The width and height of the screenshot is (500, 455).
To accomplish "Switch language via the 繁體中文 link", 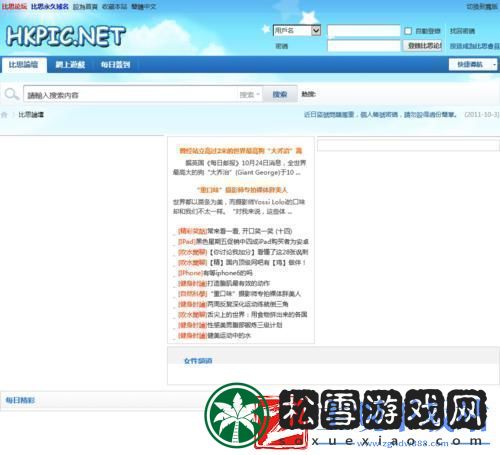I will click(x=144, y=7).
